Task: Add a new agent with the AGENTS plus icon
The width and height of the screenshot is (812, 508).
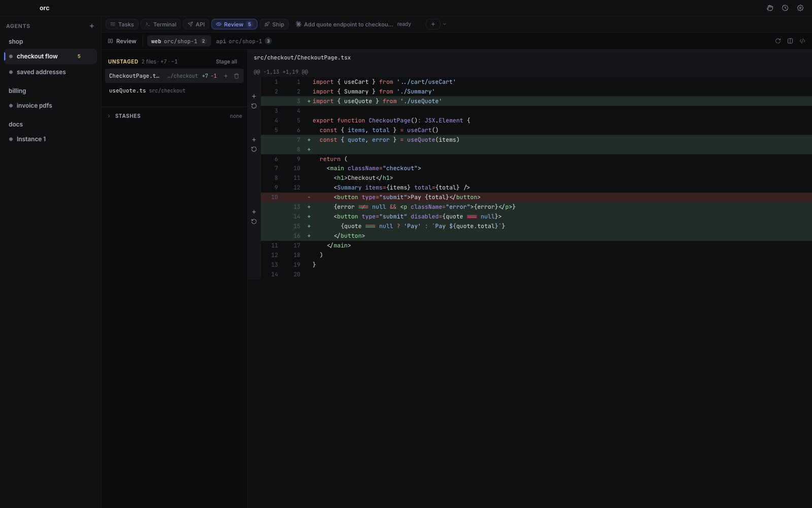Action: pos(92,26)
